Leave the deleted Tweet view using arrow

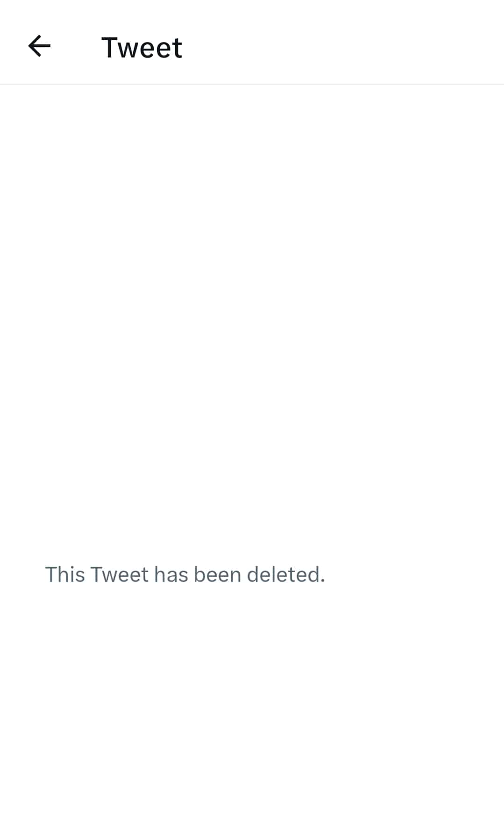coord(39,46)
